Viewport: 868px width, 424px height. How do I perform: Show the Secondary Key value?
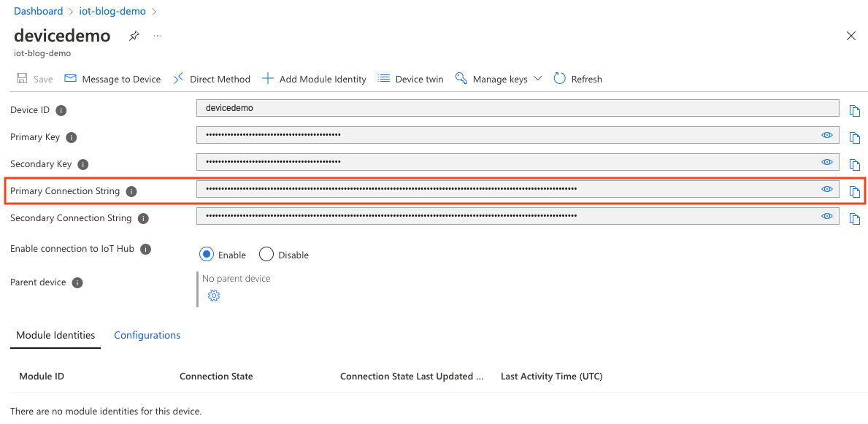coord(827,162)
